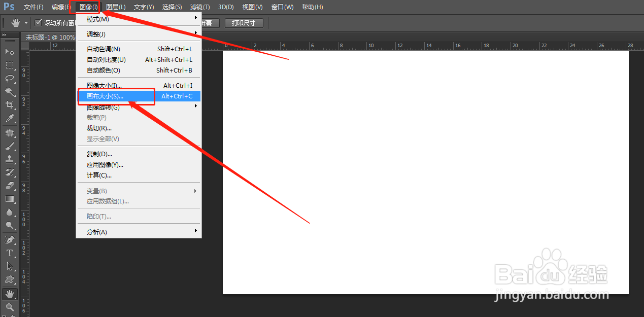The width and height of the screenshot is (644, 317).
Task: Open the 3D(D) menu
Action: (x=226, y=7)
